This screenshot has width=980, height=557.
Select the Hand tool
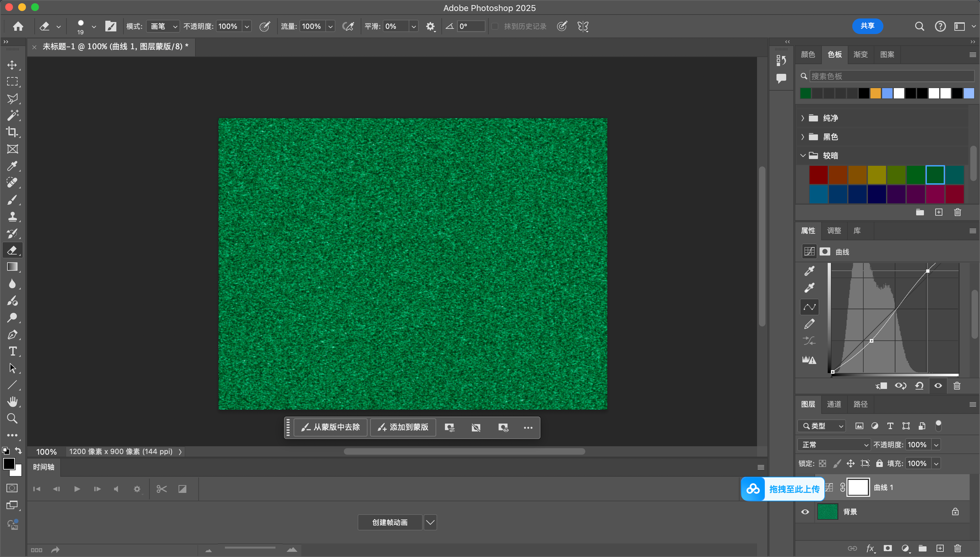12,402
